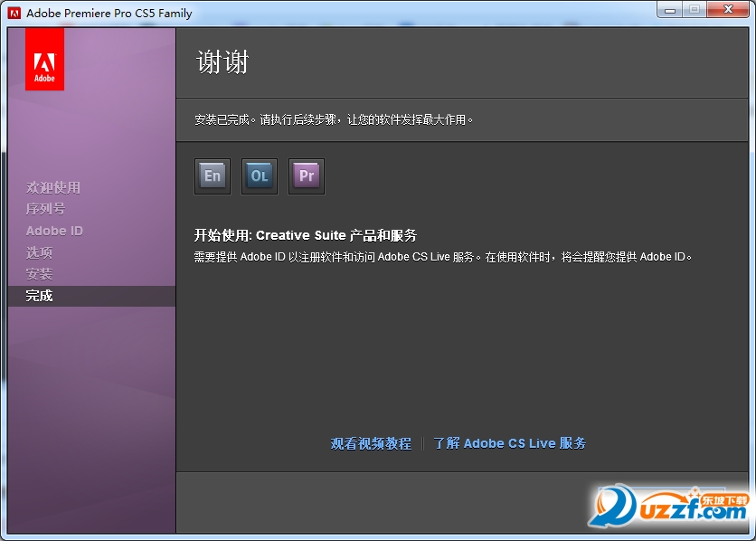This screenshot has height=541, width=756.
Task: Click the 谢谢 heading
Action: point(222,62)
